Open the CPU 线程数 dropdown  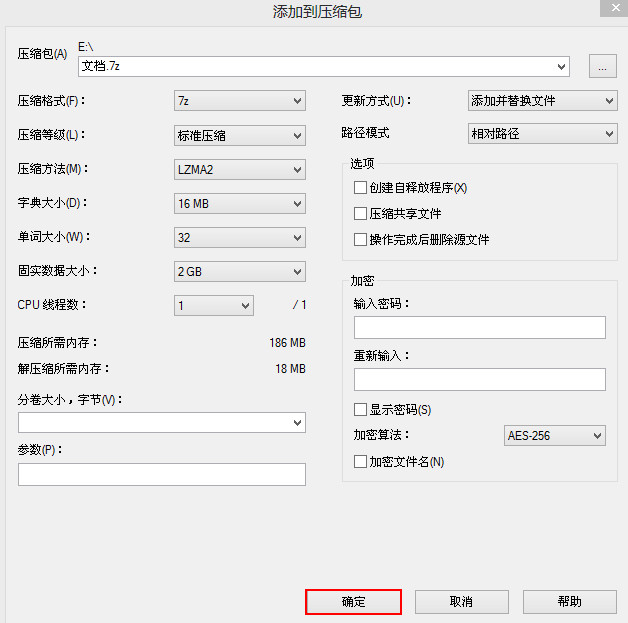(x=213, y=305)
